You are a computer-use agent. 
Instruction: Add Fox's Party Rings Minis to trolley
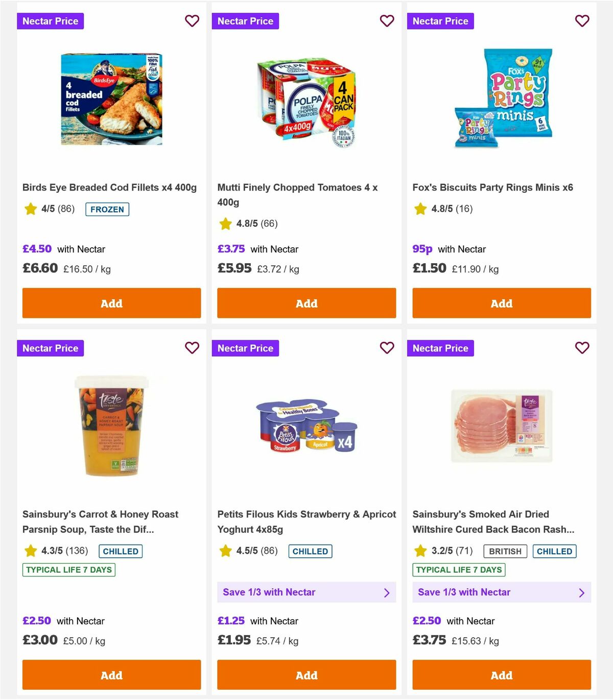[x=502, y=303]
